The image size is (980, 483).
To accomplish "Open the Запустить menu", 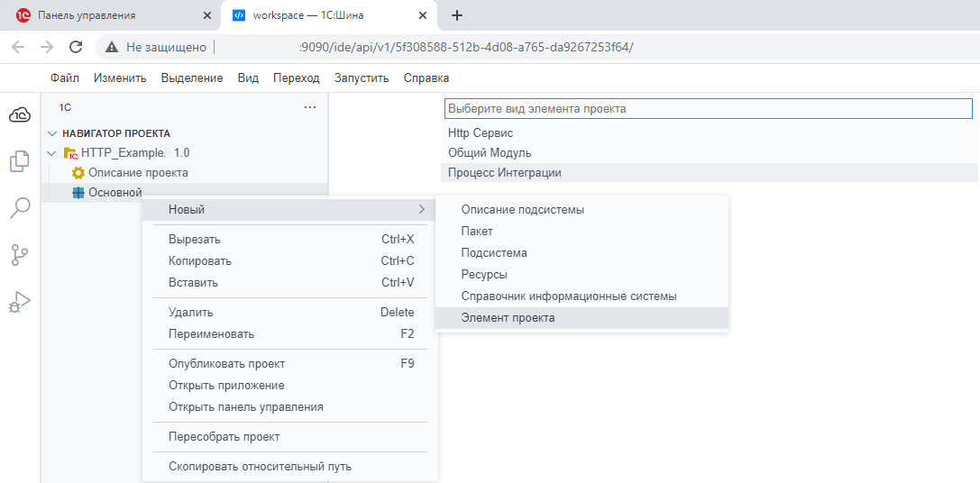I will tap(362, 78).
